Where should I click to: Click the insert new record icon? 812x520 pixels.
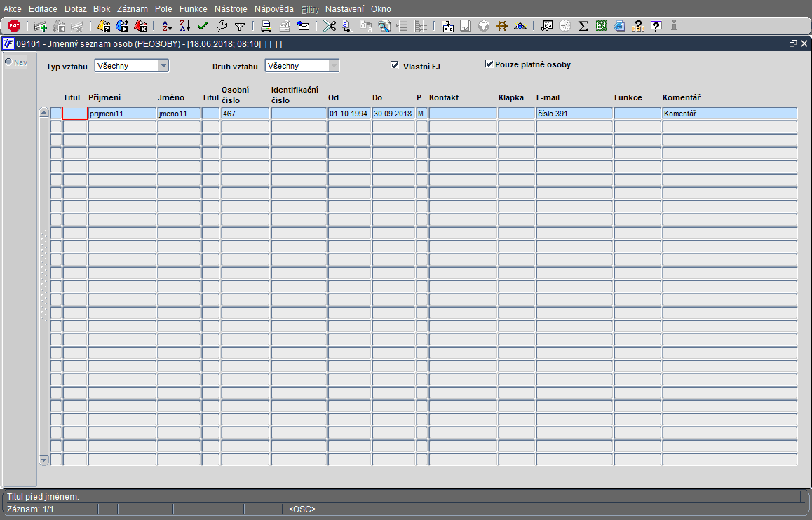tap(41, 26)
